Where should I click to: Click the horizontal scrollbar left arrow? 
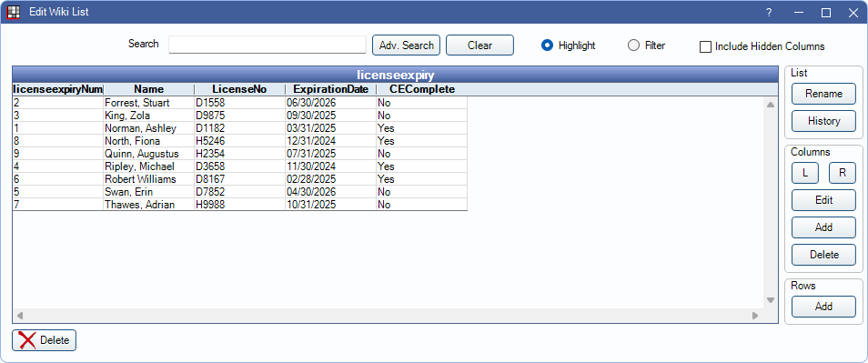click(x=19, y=316)
